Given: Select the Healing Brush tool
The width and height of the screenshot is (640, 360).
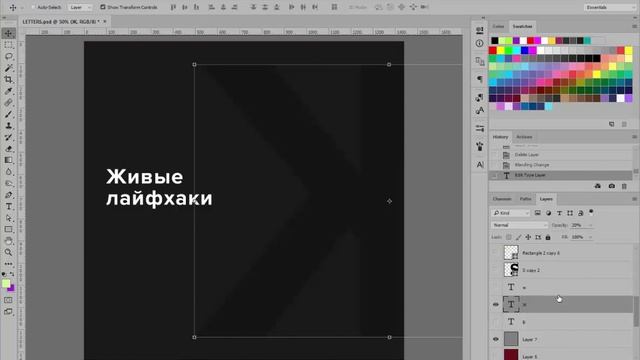Looking at the screenshot, I should coord(9,102).
